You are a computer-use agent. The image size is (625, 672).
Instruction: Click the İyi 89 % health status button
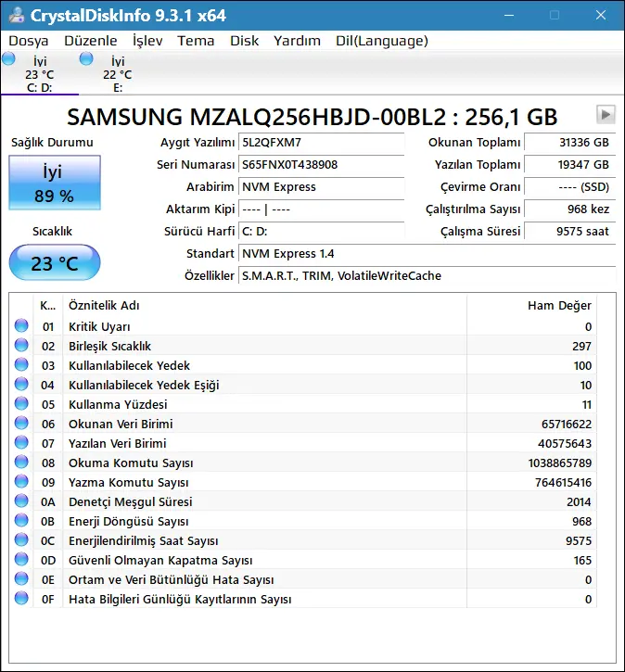[x=55, y=183]
